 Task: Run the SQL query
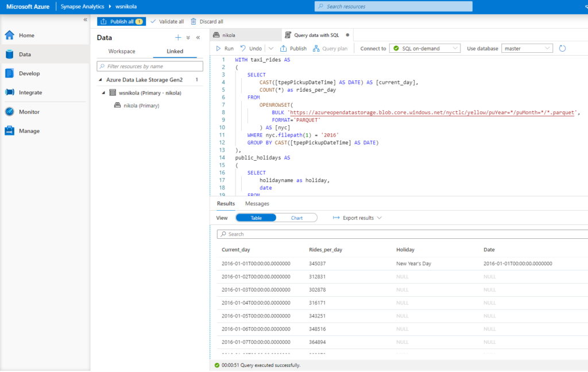coord(225,48)
